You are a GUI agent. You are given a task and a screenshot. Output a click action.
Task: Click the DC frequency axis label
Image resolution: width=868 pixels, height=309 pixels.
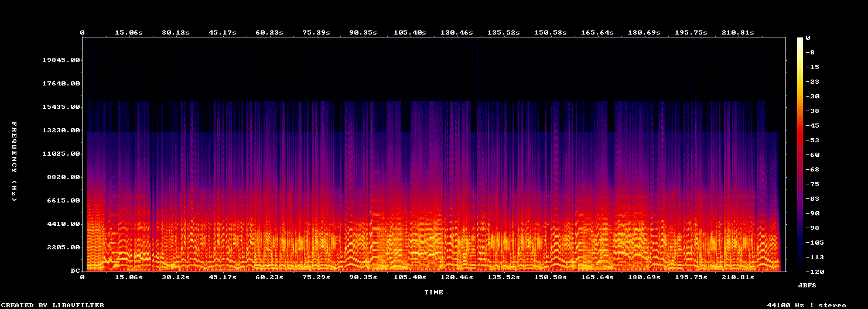pos(75,271)
